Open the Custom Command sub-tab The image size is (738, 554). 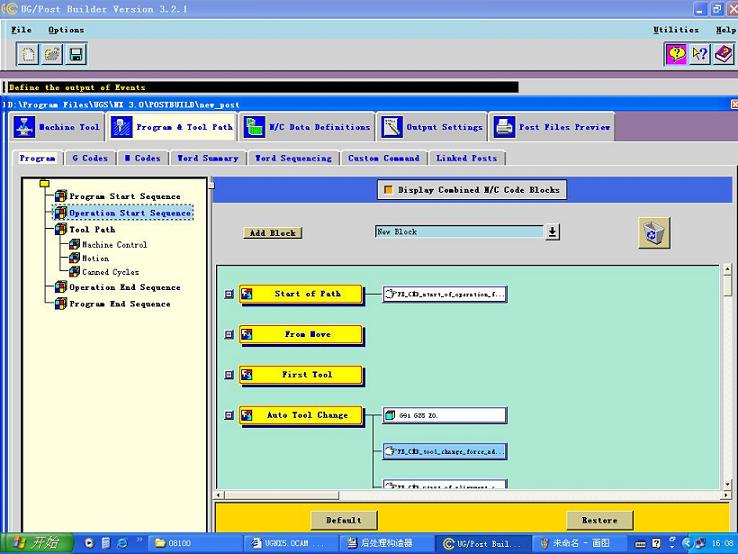384,158
